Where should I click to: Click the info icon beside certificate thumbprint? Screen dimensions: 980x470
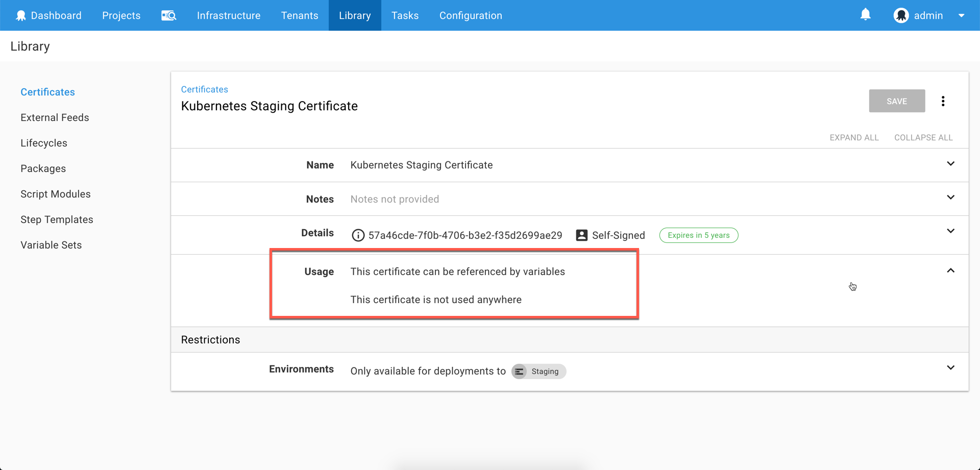click(x=358, y=235)
